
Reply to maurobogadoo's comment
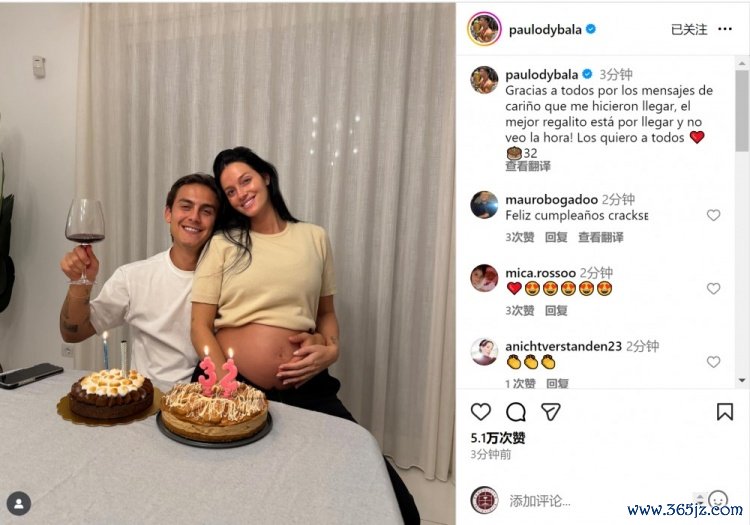pos(556,237)
